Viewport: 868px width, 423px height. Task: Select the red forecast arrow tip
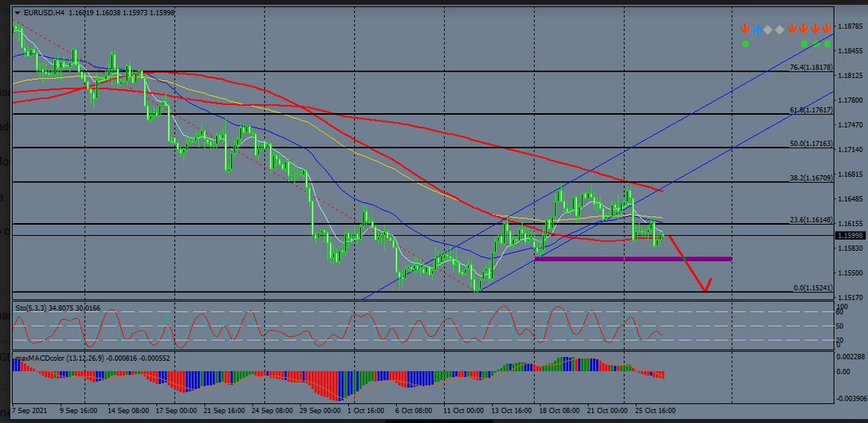(705, 290)
